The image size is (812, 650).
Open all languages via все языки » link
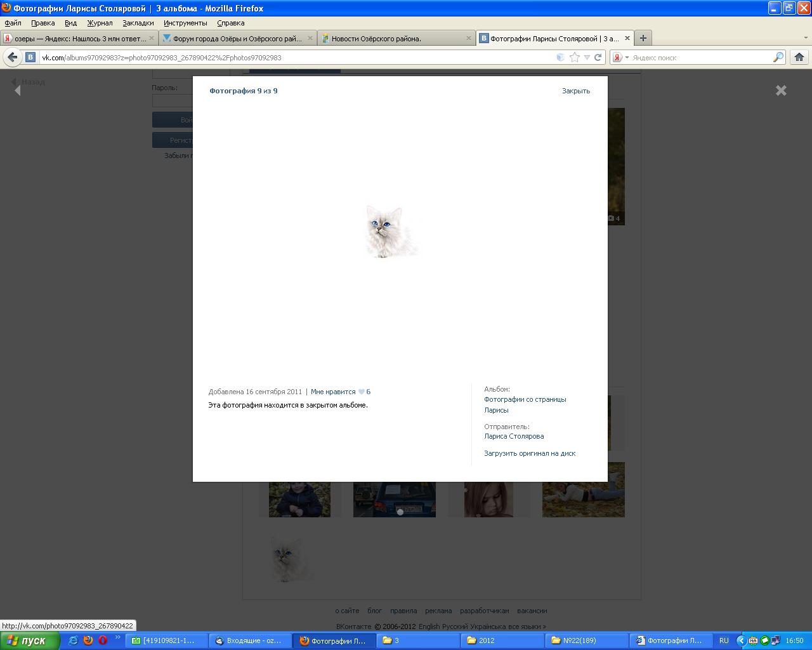(527, 627)
